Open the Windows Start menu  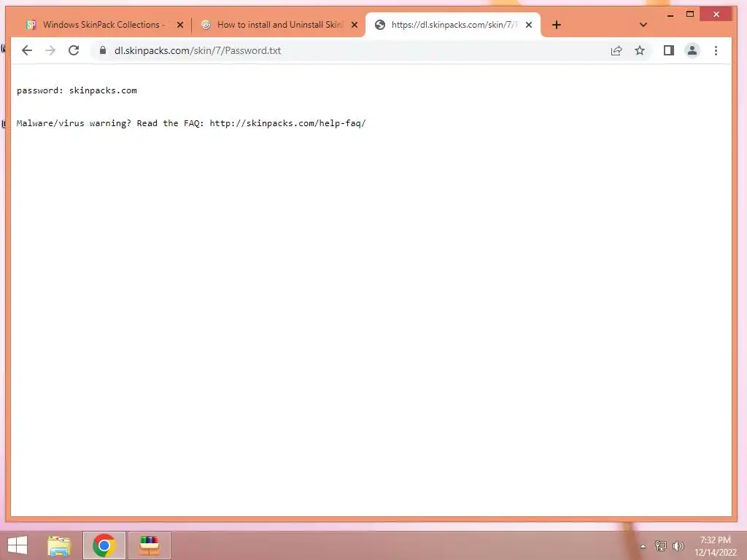click(18, 545)
